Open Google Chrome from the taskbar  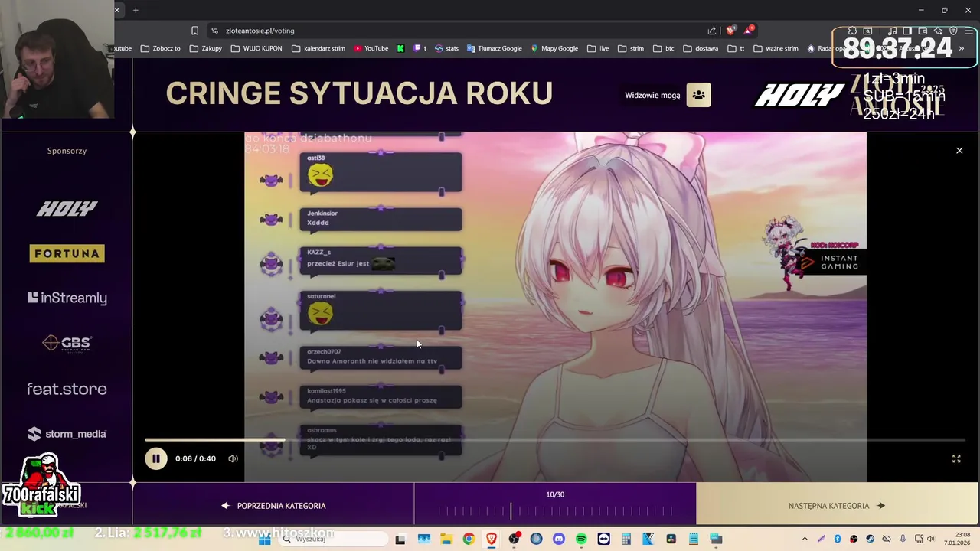[469, 540]
